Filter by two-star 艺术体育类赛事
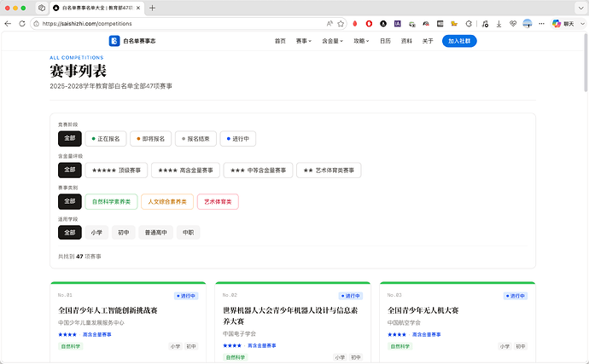Viewport: 589px width, 364px height. 329,170
